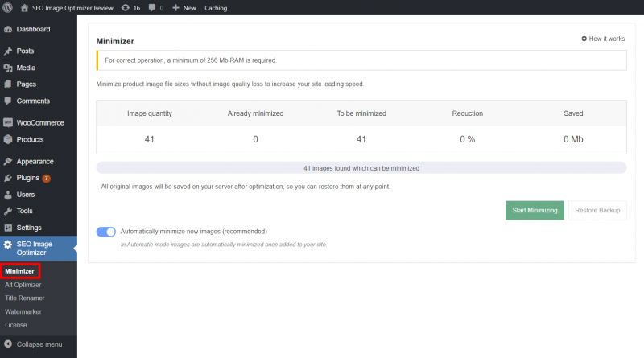This screenshot has width=644, height=358.
Task: Click the Restore Backup button
Action: [597, 210]
